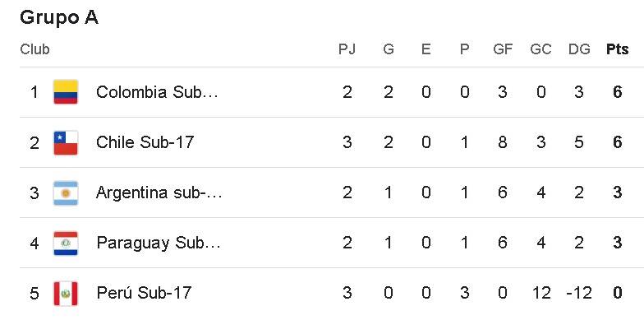The width and height of the screenshot is (644, 320).
Task: Open the Perú Sub-17 team link
Action: tap(144, 293)
